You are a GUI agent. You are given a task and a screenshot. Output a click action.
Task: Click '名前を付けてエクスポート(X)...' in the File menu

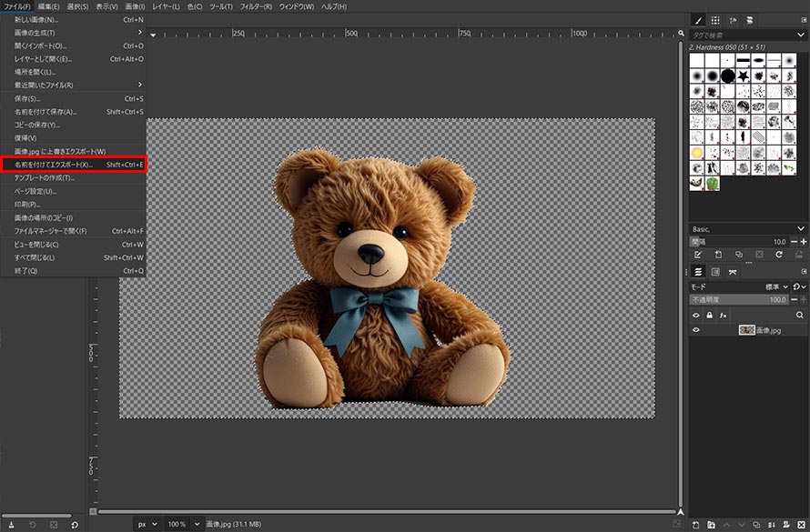55,165
